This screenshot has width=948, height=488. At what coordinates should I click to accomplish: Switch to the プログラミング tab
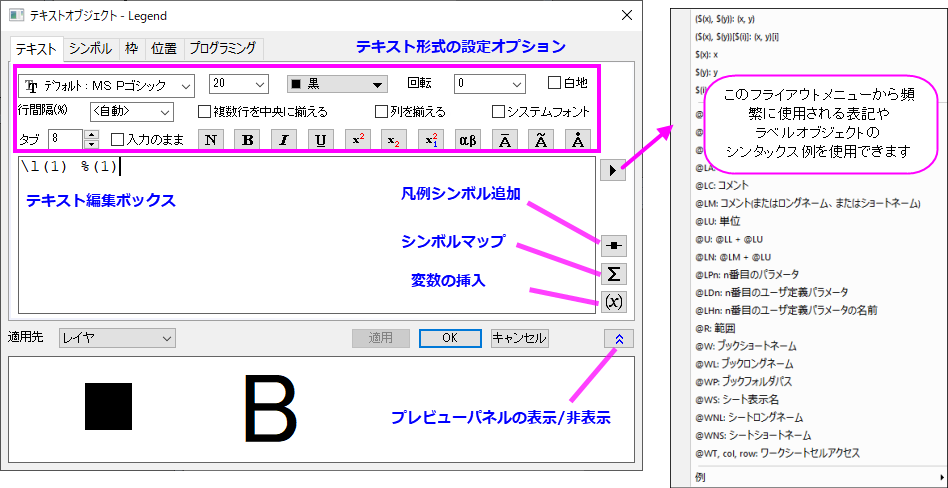tap(223, 48)
